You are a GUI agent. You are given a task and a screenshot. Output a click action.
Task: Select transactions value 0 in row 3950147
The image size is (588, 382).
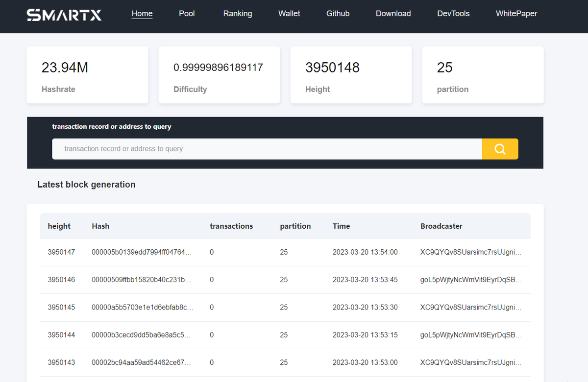tap(212, 252)
